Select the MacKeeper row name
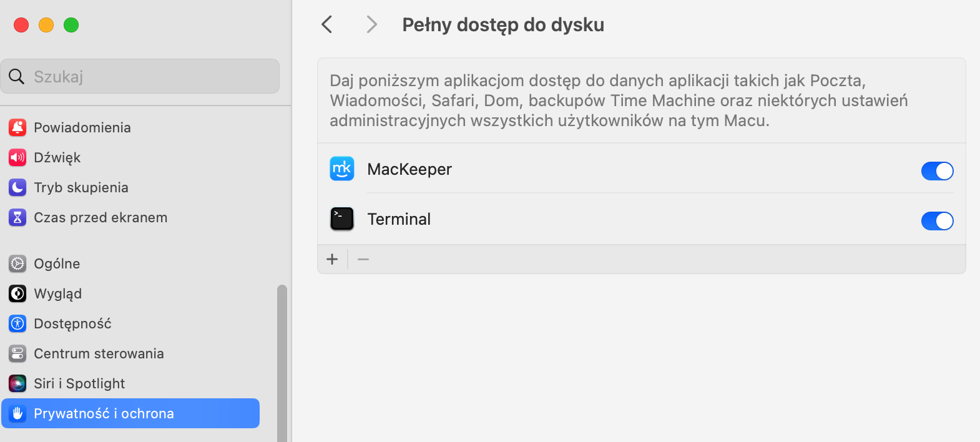Image resolution: width=980 pixels, height=442 pixels. [x=409, y=169]
